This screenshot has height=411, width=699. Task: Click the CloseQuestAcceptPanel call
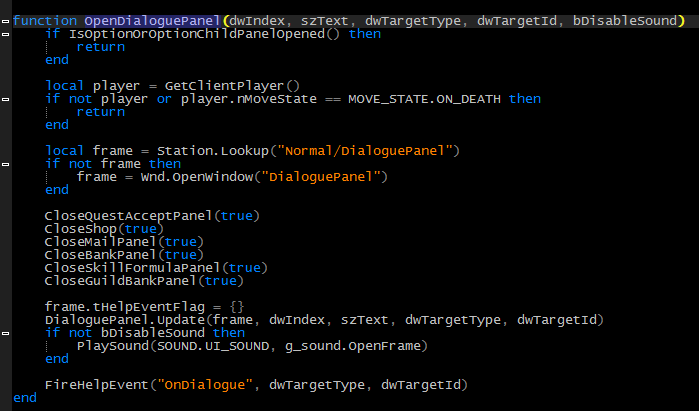152,216
